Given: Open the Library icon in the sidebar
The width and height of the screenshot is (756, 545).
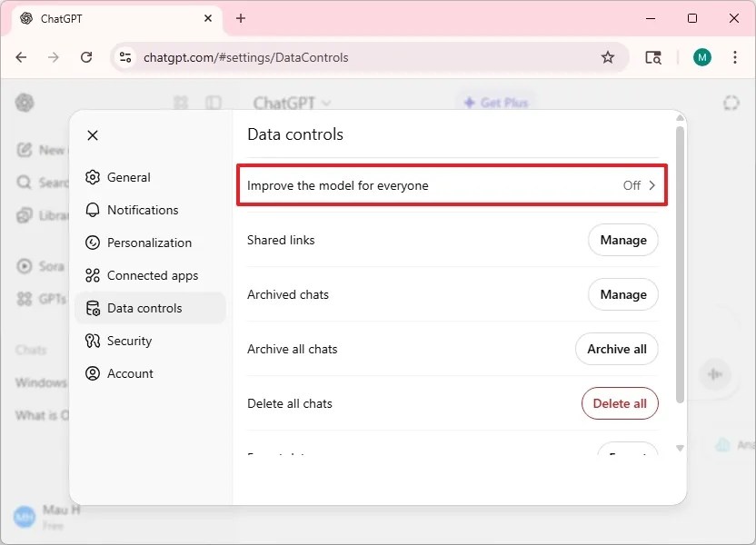Looking at the screenshot, I should pyautogui.click(x=25, y=215).
